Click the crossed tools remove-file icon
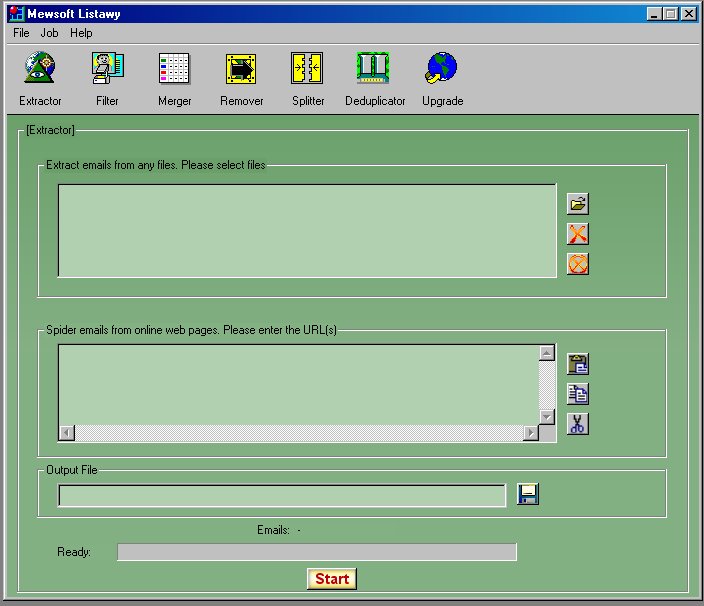704x606 pixels. pos(578,234)
